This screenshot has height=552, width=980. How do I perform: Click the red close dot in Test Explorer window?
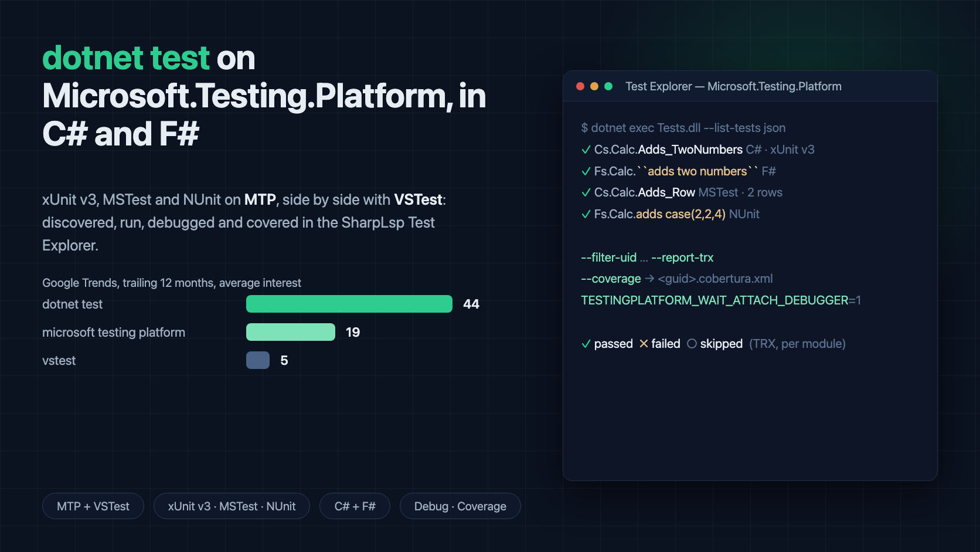point(580,86)
